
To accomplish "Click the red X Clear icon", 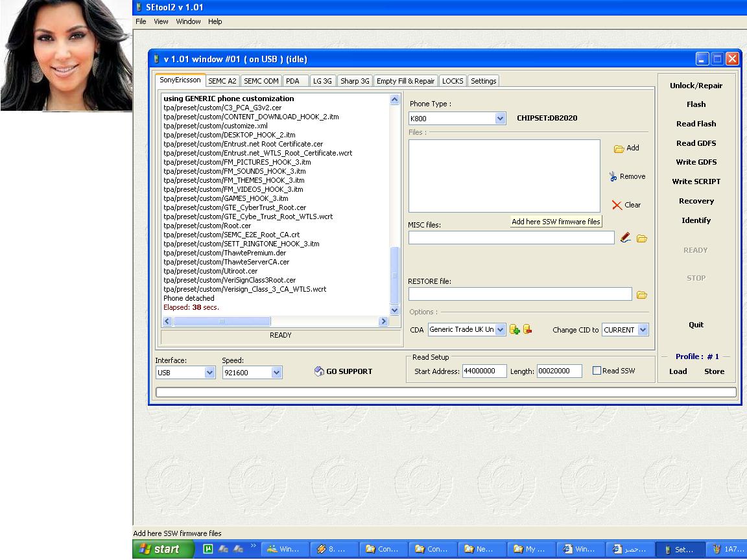I will [x=617, y=205].
